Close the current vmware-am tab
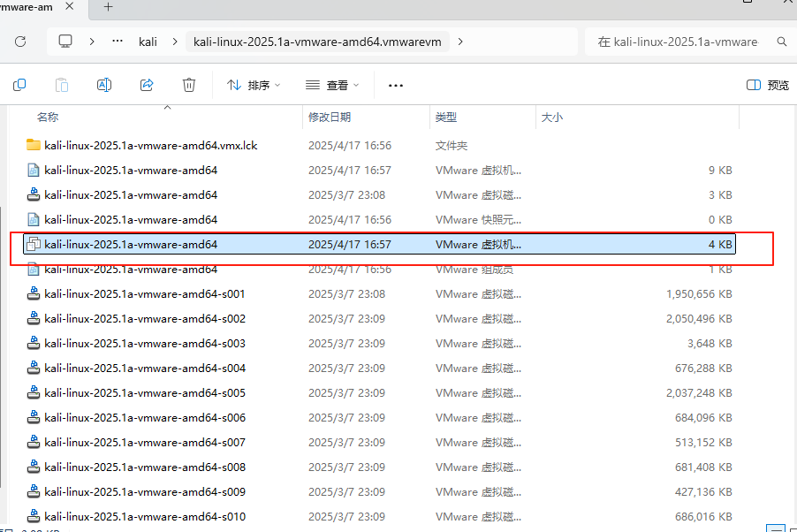The image size is (797, 532). [x=70, y=6]
